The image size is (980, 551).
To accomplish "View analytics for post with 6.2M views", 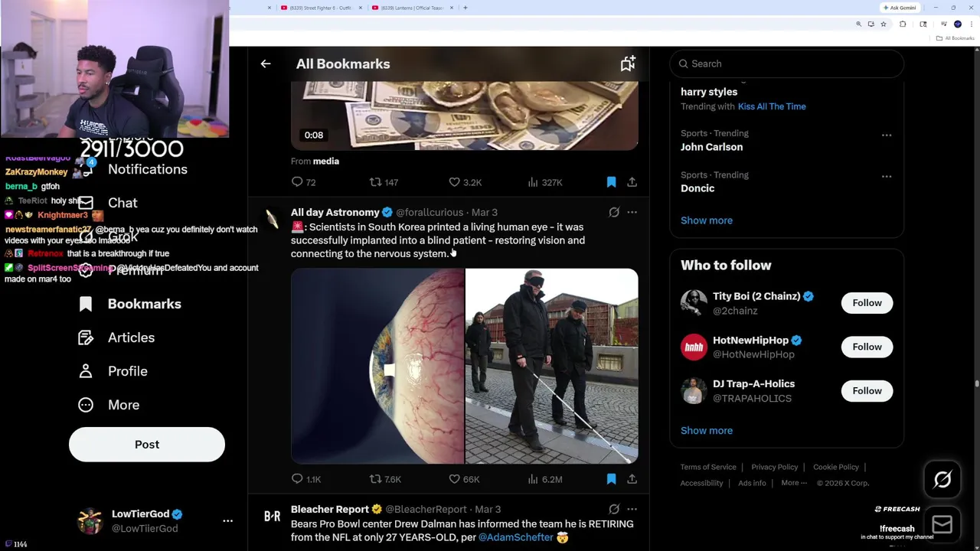I will point(544,479).
